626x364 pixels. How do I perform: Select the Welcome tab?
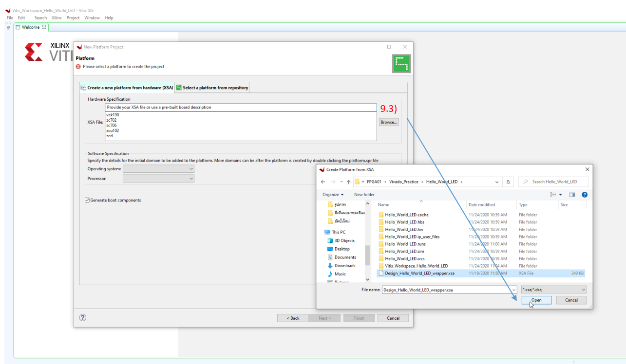tap(31, 27)
